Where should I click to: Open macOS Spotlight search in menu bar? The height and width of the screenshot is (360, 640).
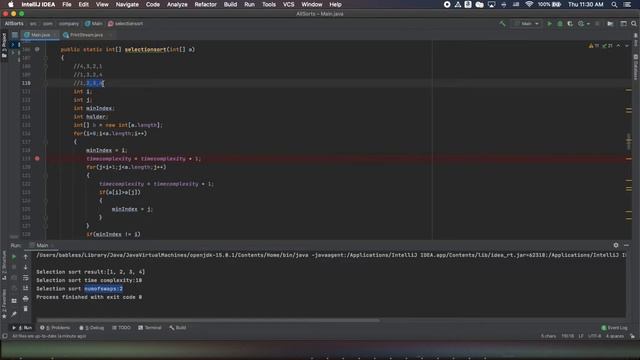[x=614, y=4]
